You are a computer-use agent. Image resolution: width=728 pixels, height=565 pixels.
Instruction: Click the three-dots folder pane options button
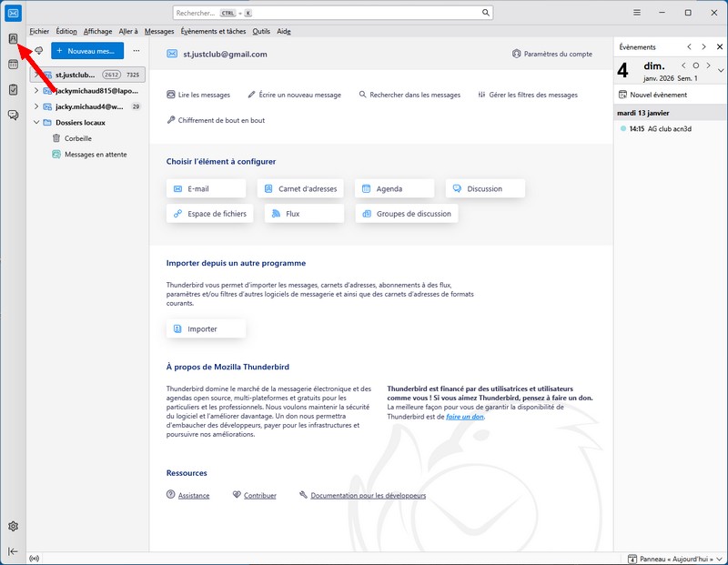(x=136, y=51)
